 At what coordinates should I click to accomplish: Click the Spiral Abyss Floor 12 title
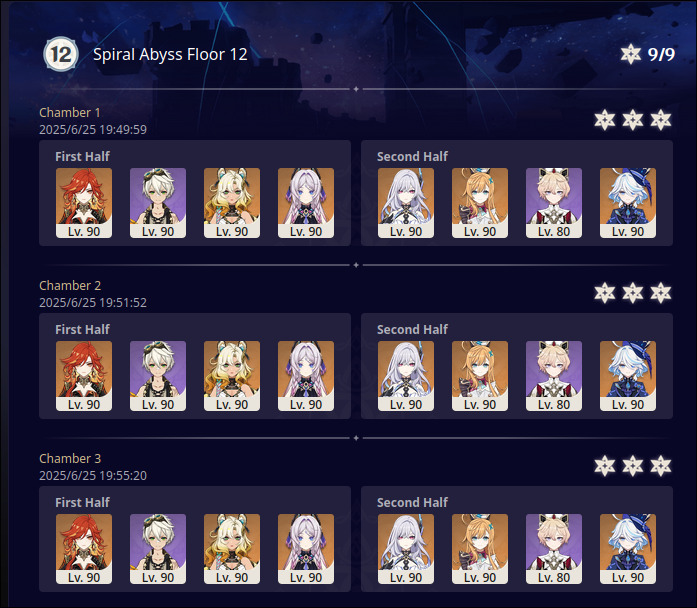[x=170, y=54]
